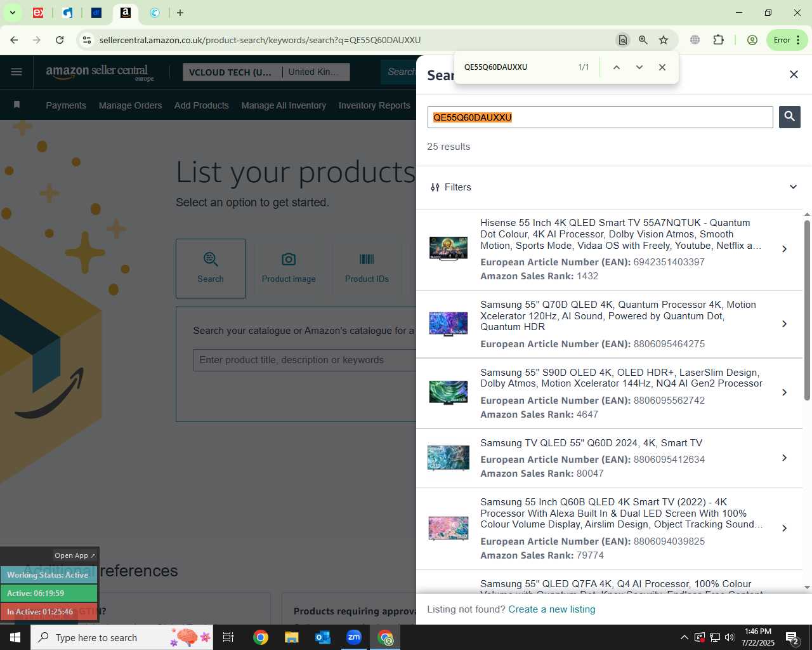Open a new browser tab
This screenshot has width=812, height=650.
pos(180,13)
